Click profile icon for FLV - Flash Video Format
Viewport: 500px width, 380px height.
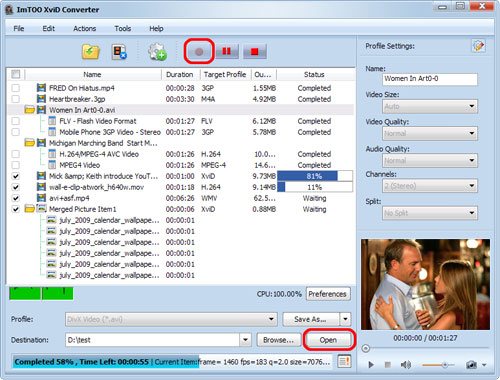tap(52, 121)
